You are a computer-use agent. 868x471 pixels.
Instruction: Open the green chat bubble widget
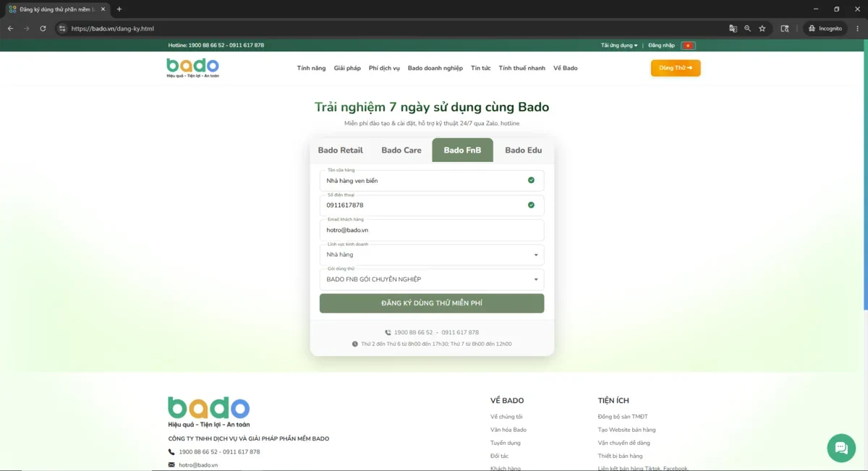(841, 448)
